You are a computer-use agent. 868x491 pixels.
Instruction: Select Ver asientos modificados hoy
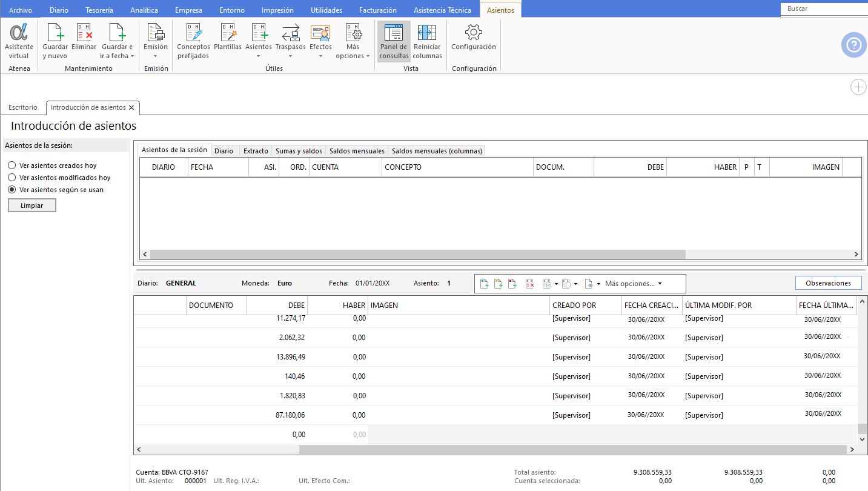pyautogui.click(x=12, y=178)
